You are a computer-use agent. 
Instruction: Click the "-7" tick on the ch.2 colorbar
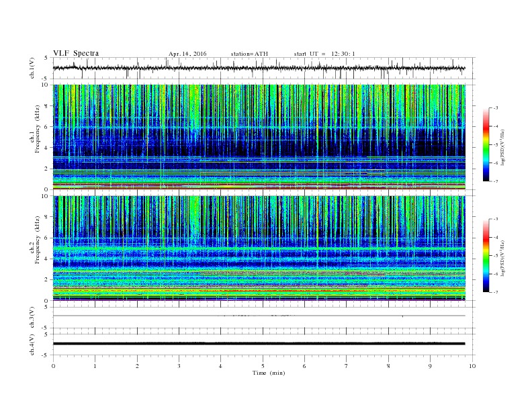pos(496,292)
